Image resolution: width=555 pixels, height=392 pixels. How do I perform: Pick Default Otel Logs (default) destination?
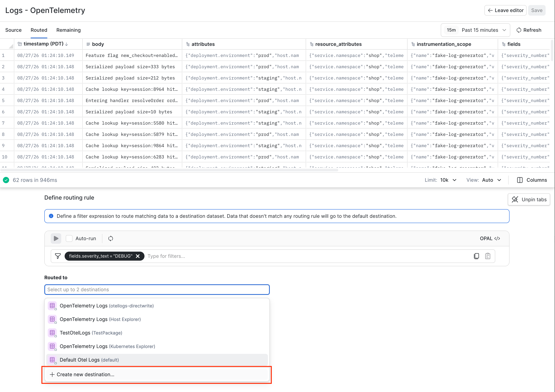tap(157, 360)
